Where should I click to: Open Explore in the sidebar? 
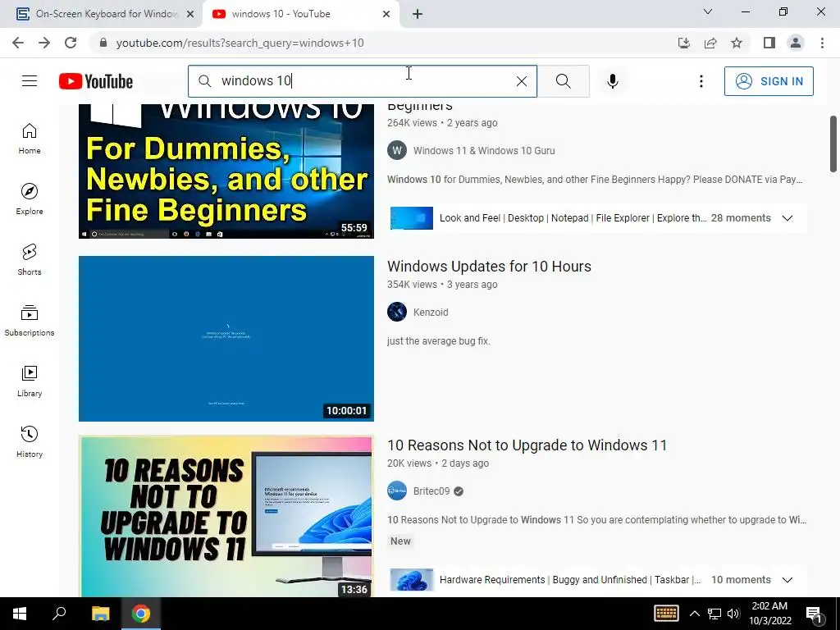30,199
